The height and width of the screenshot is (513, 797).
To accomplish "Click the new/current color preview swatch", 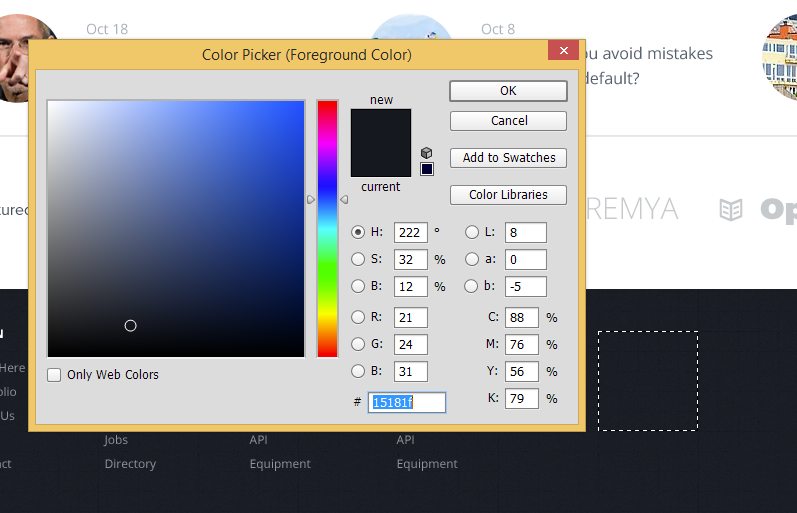I will (x=381, y=143).
